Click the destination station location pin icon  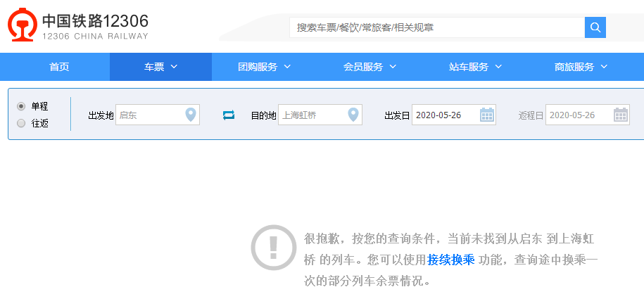353,115
